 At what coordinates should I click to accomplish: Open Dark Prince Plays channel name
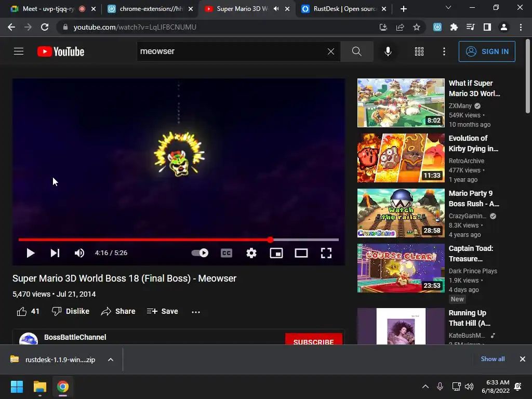point(473,271)
